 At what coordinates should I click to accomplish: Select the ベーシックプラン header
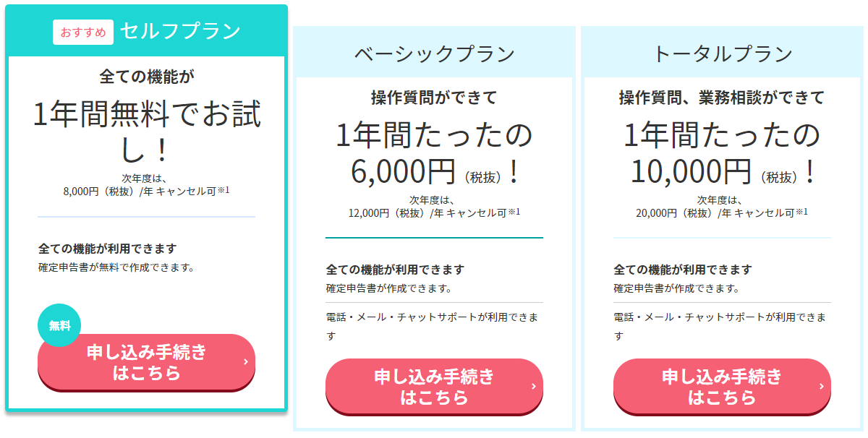[x=434, y=54]
